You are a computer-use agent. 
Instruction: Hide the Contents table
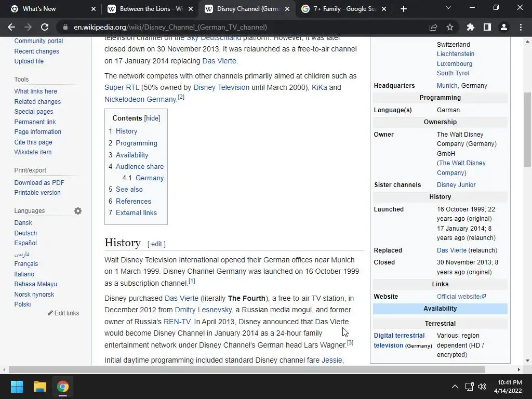[x=152, y=118]
